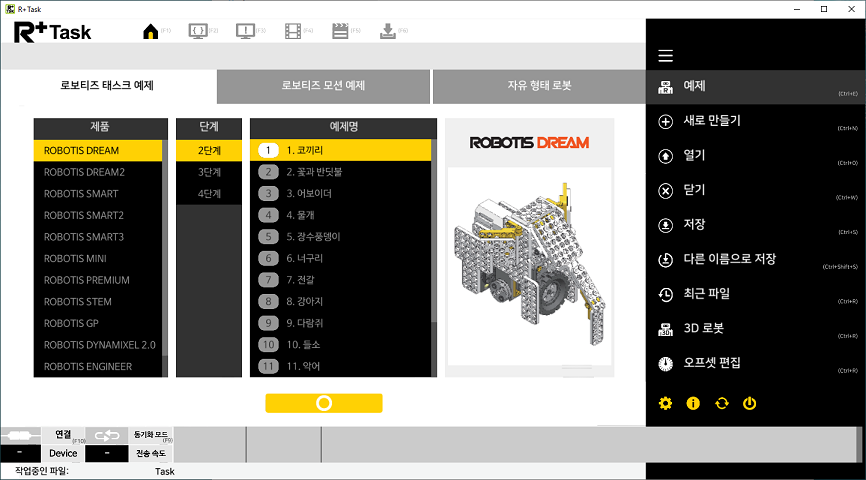Click the yellow info icon

pos(693,403)
